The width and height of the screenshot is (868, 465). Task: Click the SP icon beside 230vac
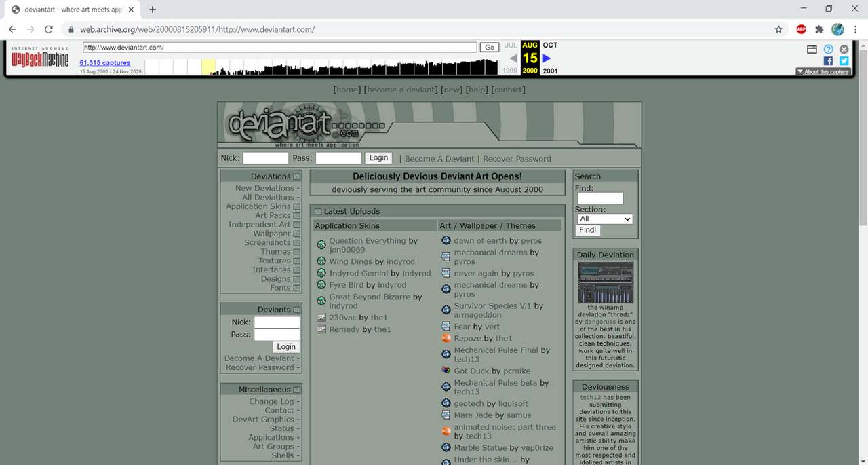[321, 317]
